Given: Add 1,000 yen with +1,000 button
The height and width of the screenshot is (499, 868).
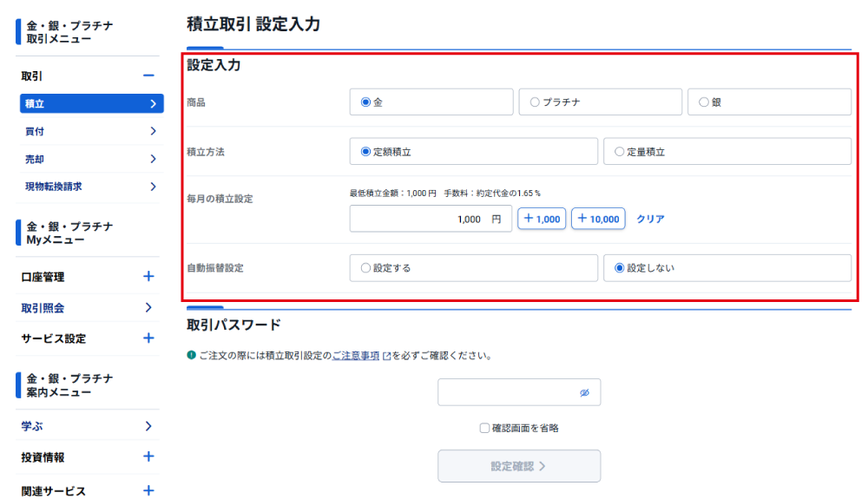Looking at the screenshot, I should [x=542, y=220].
